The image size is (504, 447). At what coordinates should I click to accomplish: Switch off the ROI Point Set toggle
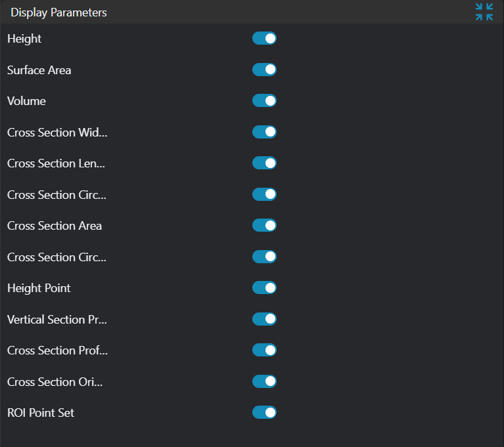[264, 413]
